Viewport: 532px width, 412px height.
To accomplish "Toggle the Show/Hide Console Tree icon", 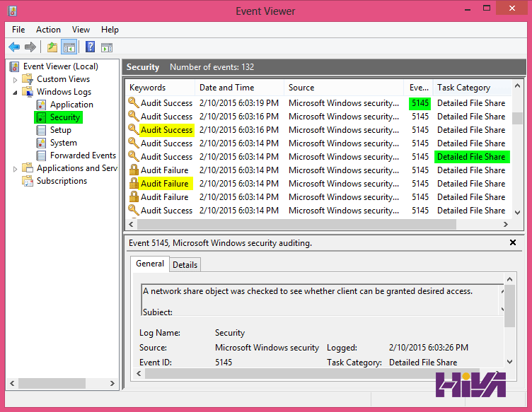I will pos(69,47).
